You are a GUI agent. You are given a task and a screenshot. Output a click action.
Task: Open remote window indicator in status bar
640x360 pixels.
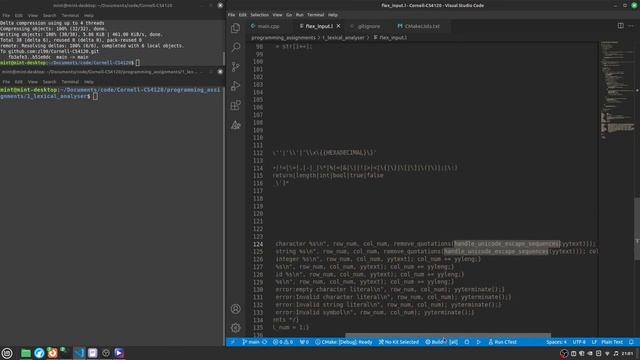(232, 342)
